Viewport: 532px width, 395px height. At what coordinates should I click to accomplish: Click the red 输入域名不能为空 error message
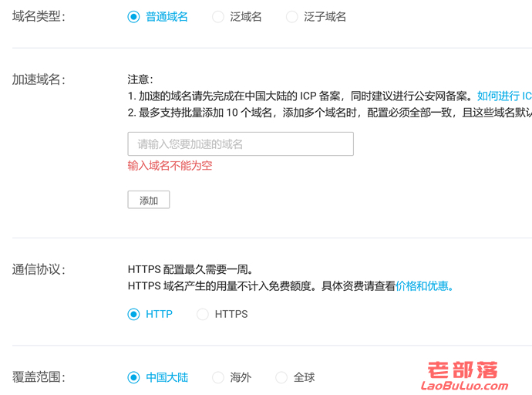(x=170, y=166)
